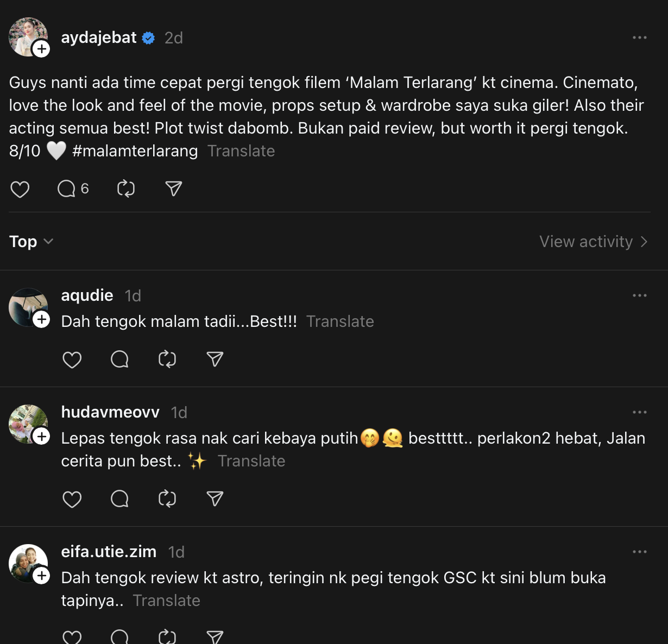Share hudavmeovv's comment

(x=215, y=499)
